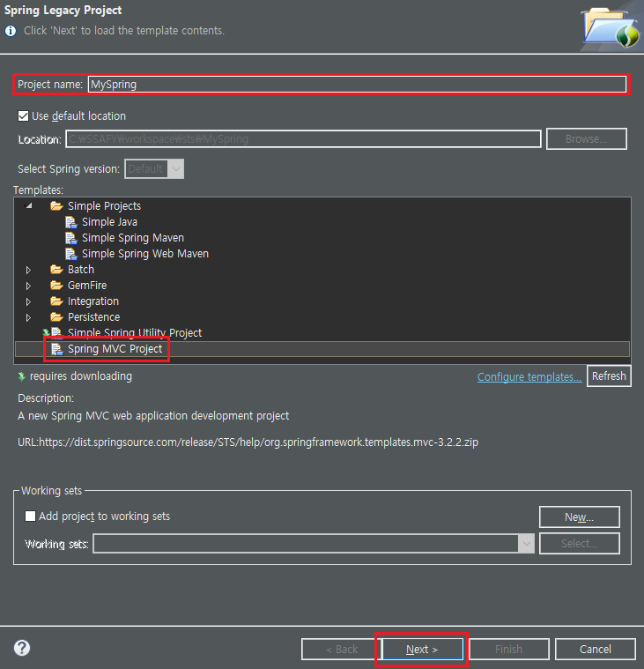The height and width of the screenshot is (669, 644).
Task: Toggle the Use default location checkbox
Action: coord(24,116)
